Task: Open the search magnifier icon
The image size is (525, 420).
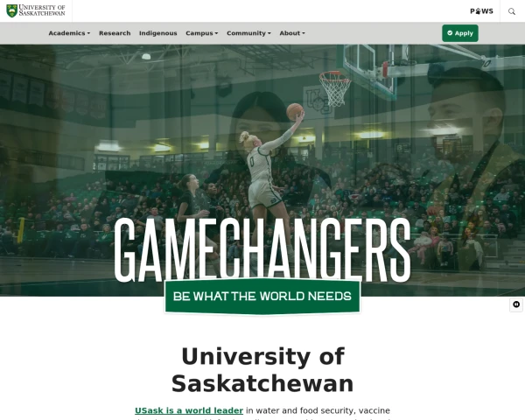Action: point(512,11)
